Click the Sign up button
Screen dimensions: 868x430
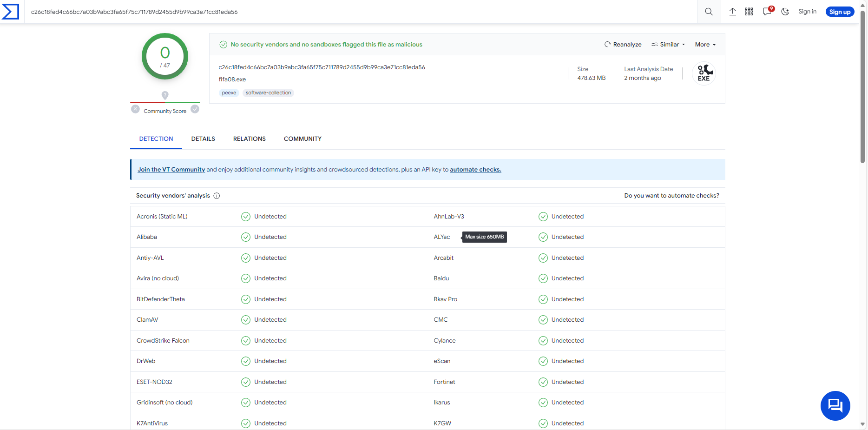[x=840, y=12]
